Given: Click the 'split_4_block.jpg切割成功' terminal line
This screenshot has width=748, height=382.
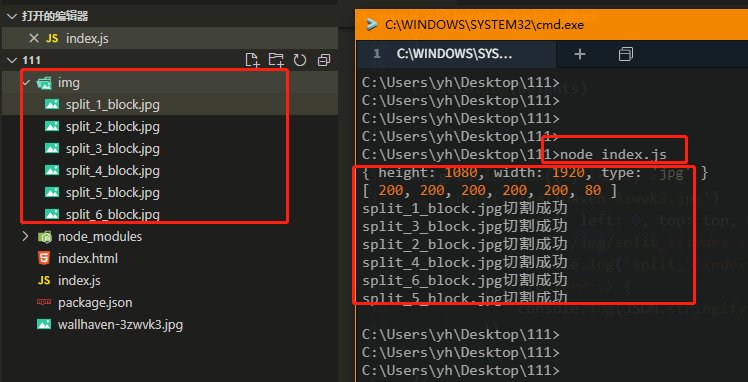Looking at the screenshot, I should click(465, 261).
